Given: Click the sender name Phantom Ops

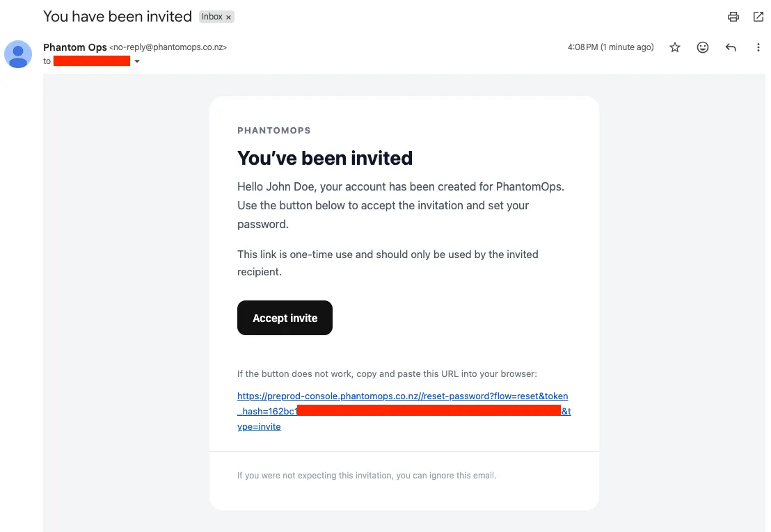Looking at the screenshot, I should [75, 47].
